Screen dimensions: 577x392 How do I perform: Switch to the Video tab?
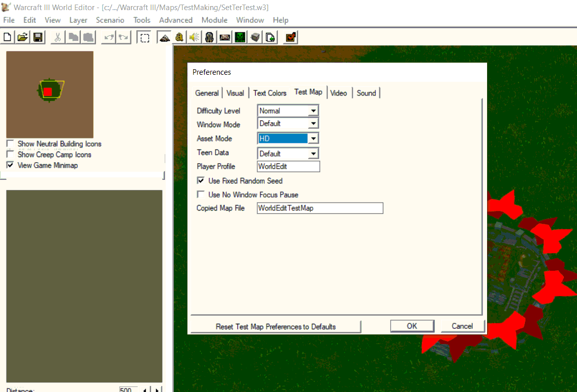pos(339,93)
